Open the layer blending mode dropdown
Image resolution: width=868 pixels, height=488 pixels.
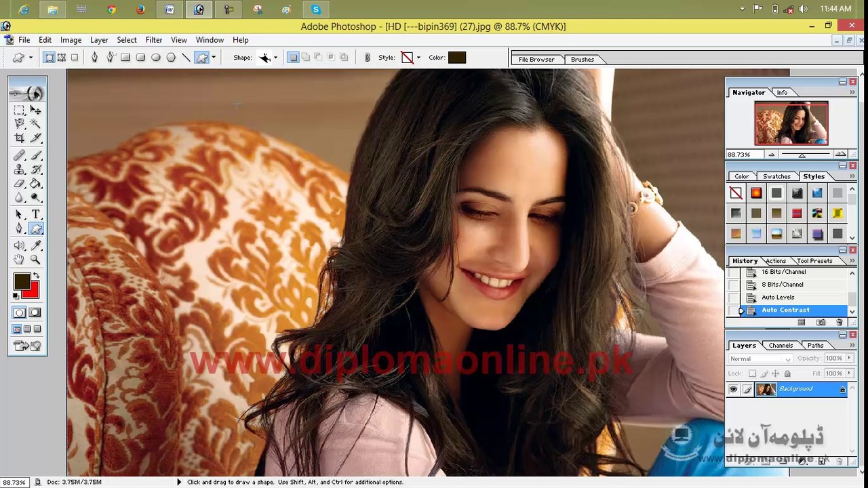(x=760, y=359)
